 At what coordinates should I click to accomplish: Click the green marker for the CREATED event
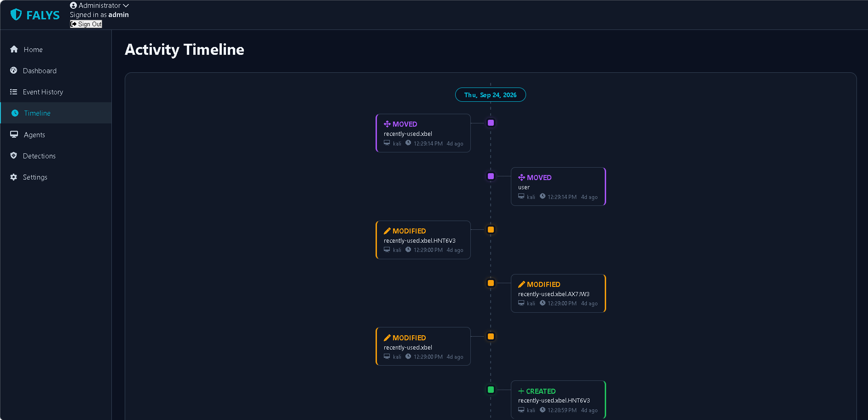pos(491,390)
